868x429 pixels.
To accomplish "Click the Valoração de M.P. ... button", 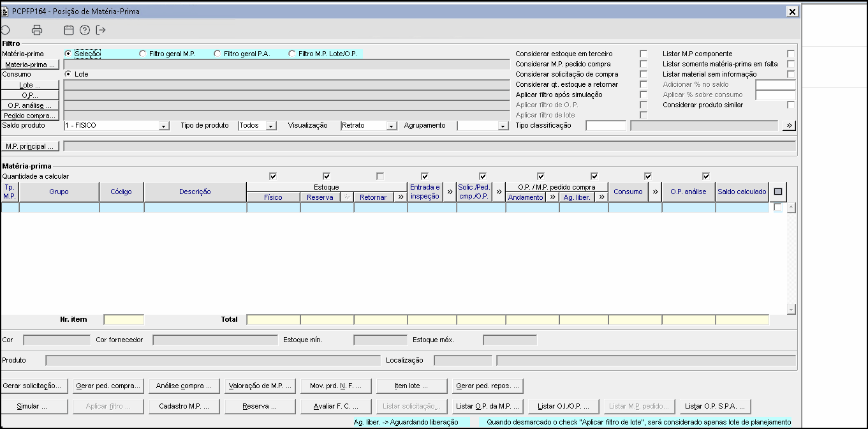I will 260,386.
